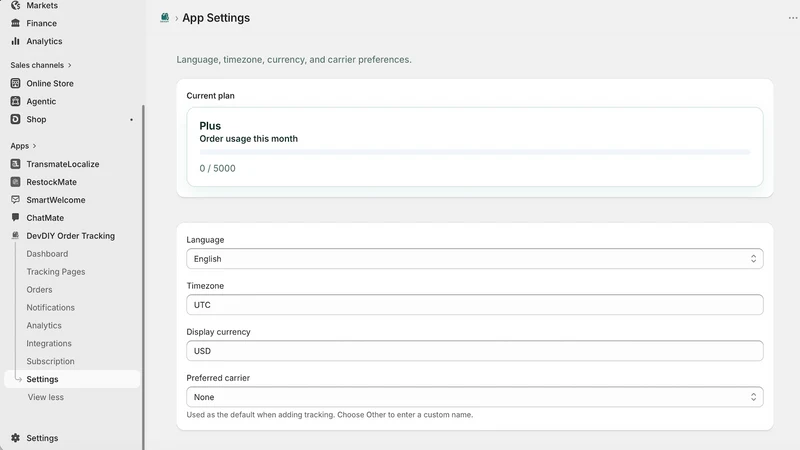This screenshot has width=800, height=450.
Task: Open the Subscription subpage
Action: [x=51, y=361]
